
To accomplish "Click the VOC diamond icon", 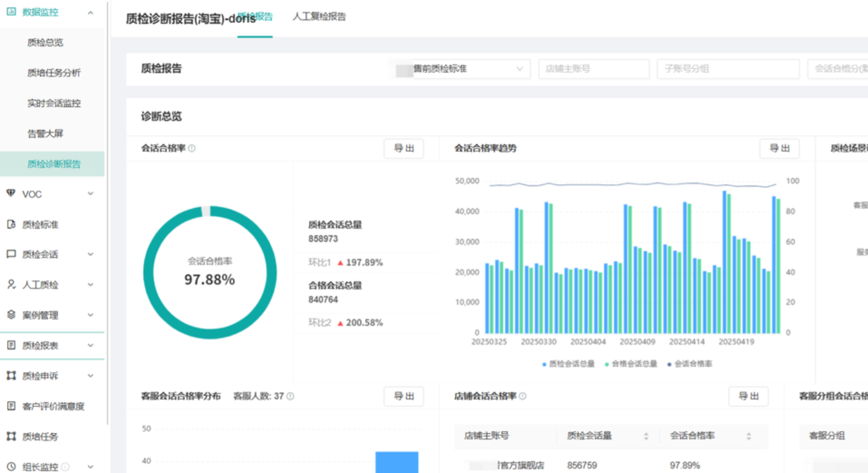I will tap(11, 194).
